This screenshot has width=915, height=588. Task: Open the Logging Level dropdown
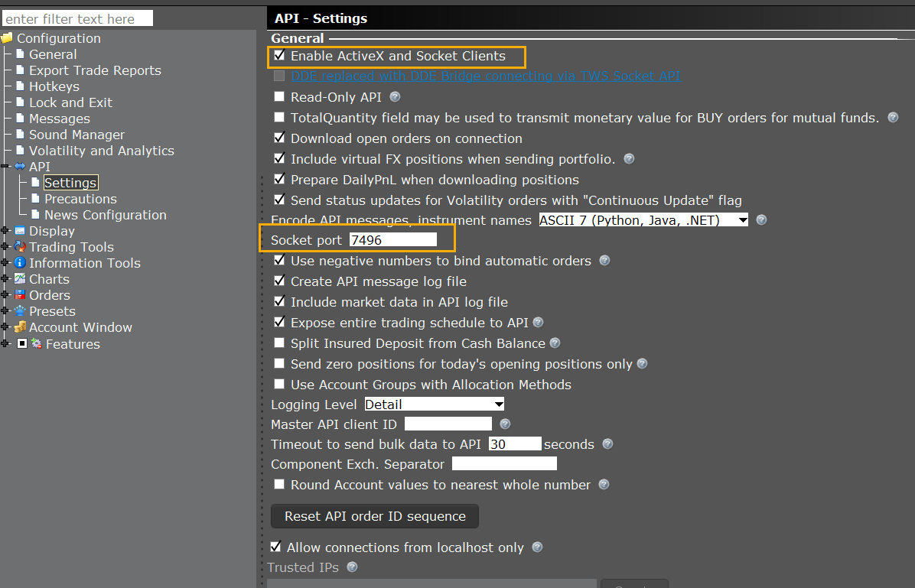(434, 404)
